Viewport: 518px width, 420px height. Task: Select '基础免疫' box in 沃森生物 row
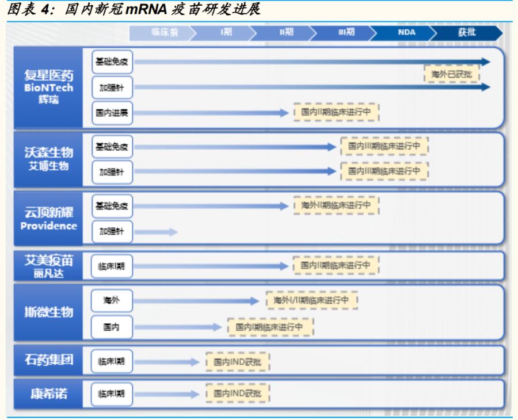pyautogui.click(x=112, y=147)
